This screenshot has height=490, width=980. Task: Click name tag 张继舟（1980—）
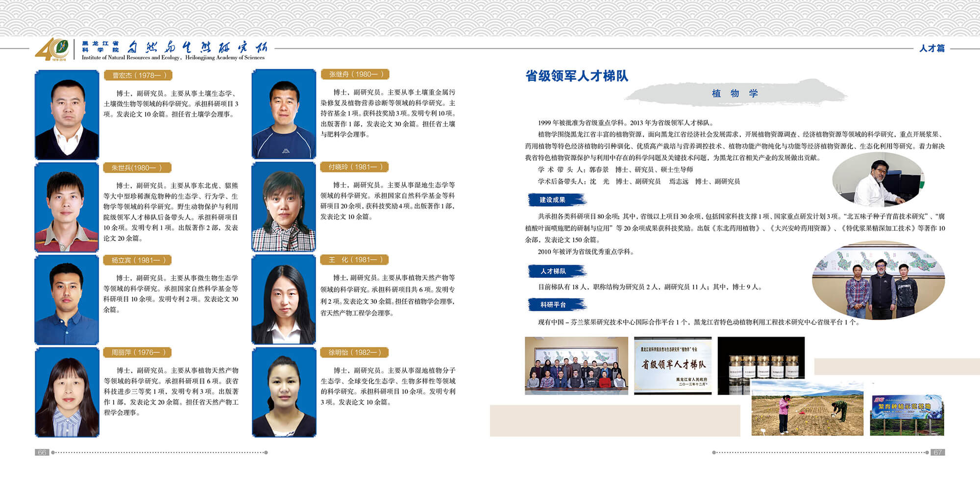pos(355,74)
